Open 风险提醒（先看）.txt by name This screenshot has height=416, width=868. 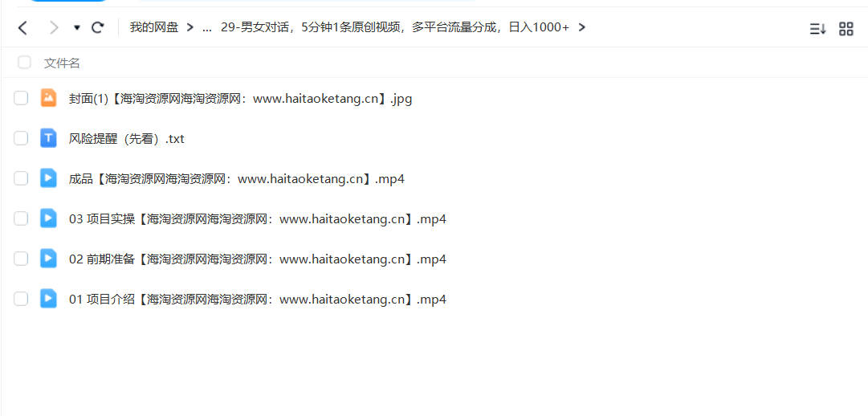126,139
